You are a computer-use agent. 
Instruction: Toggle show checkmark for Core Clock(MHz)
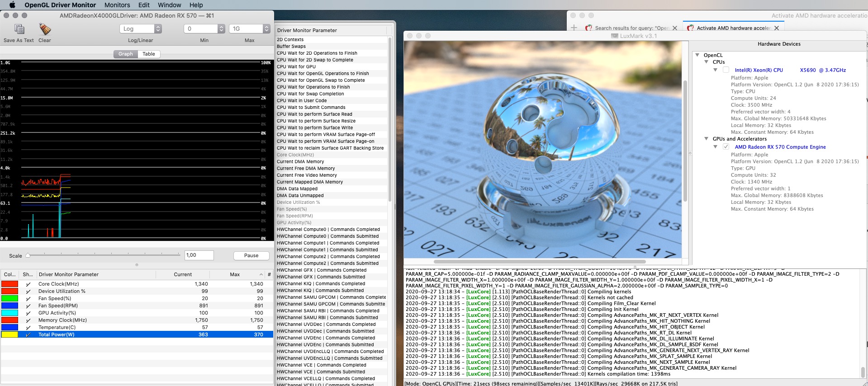pos(28,284)
